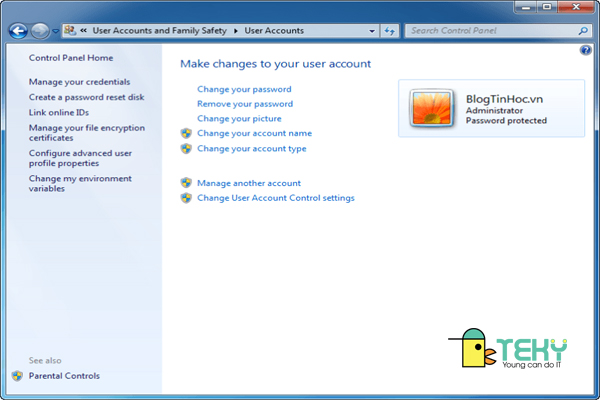Click Remove your password
Viewport: 600px width, 400px height.
point(245,104)
